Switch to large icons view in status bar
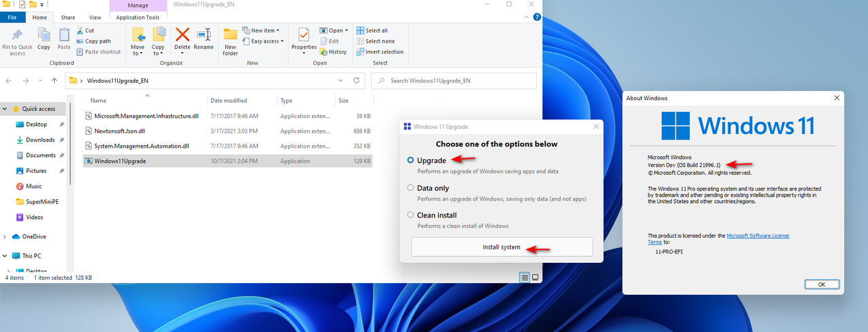The image size is (868, 332). point(535,278)
